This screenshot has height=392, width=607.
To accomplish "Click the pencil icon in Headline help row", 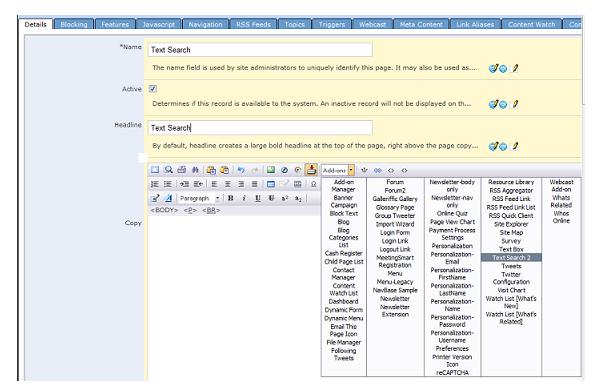I will [x=514, y=146].
